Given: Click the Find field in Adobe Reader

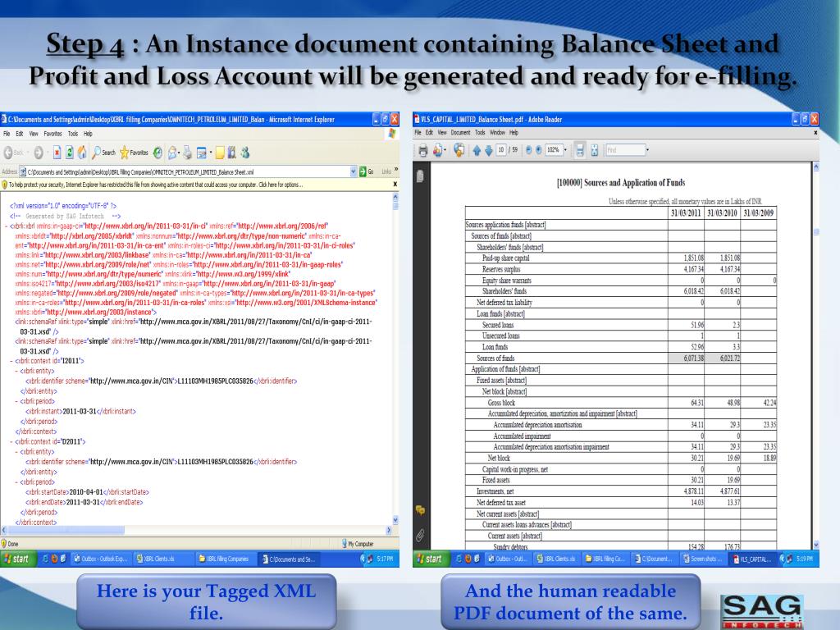Looking at the screenshot, I should 625,150.
